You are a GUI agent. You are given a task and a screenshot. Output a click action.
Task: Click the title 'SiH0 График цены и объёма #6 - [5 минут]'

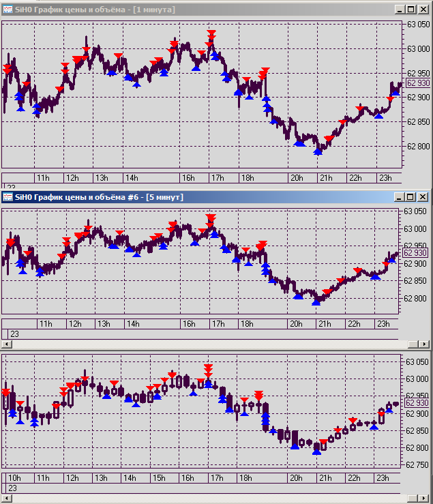99,197
